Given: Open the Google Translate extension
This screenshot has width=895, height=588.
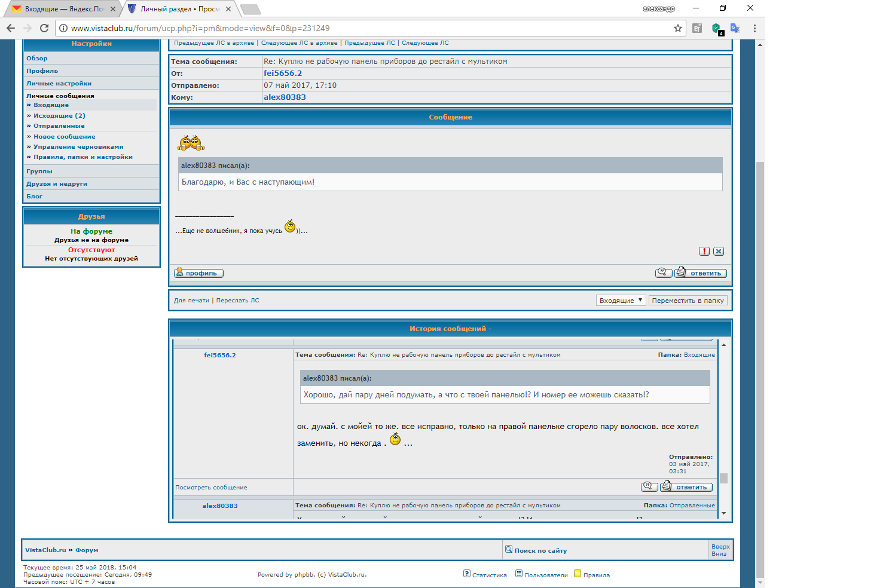Looking at the screenshot, I should pyautogui.click(x=735, y=28).
